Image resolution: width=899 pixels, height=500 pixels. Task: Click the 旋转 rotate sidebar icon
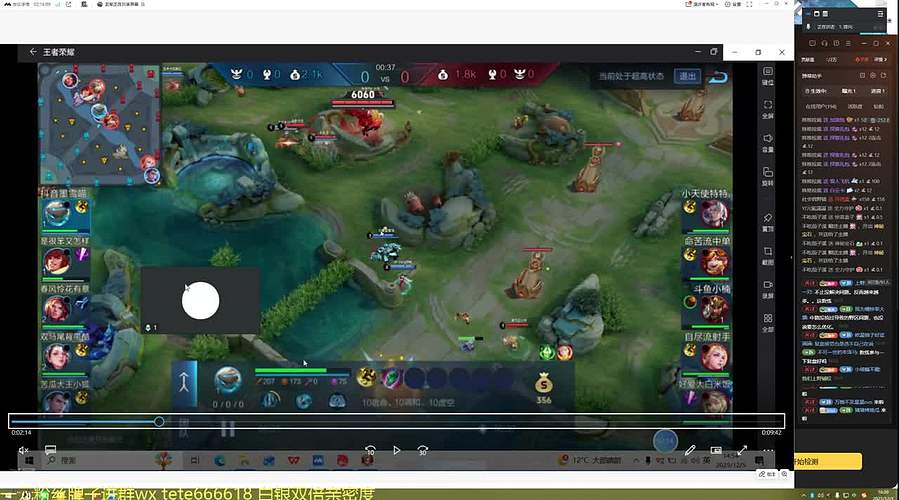[768, 177]
